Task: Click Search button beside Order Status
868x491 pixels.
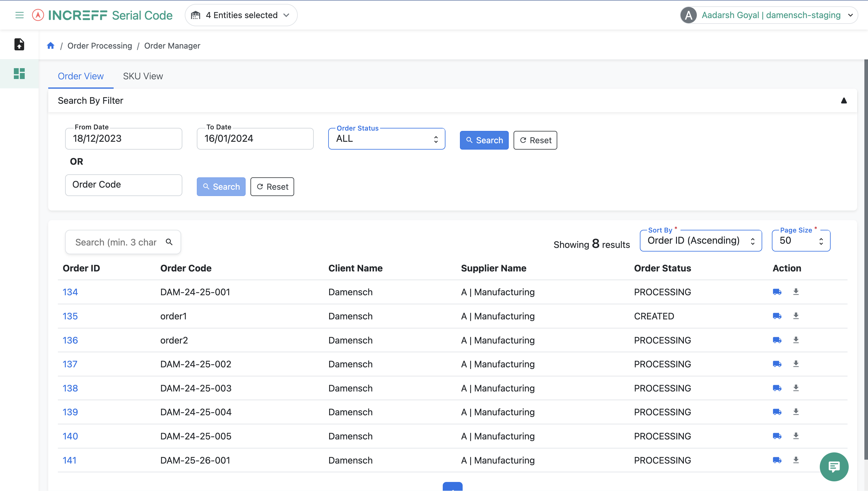Action: point(484,140)
